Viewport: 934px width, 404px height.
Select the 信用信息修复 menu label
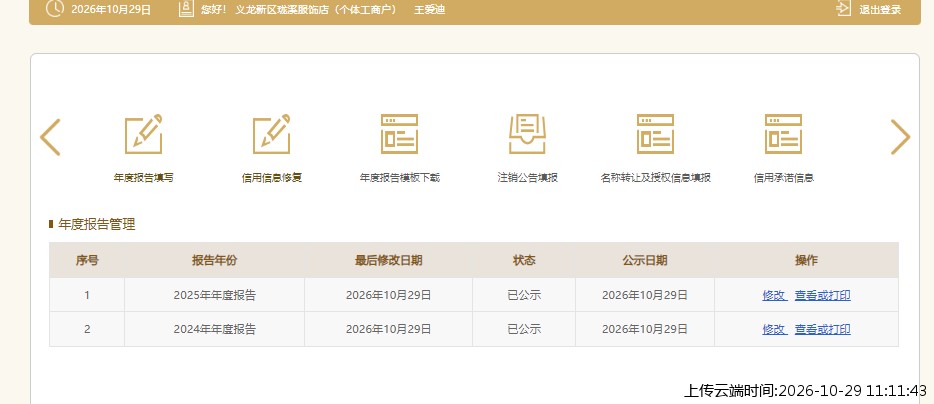[272, 178]
